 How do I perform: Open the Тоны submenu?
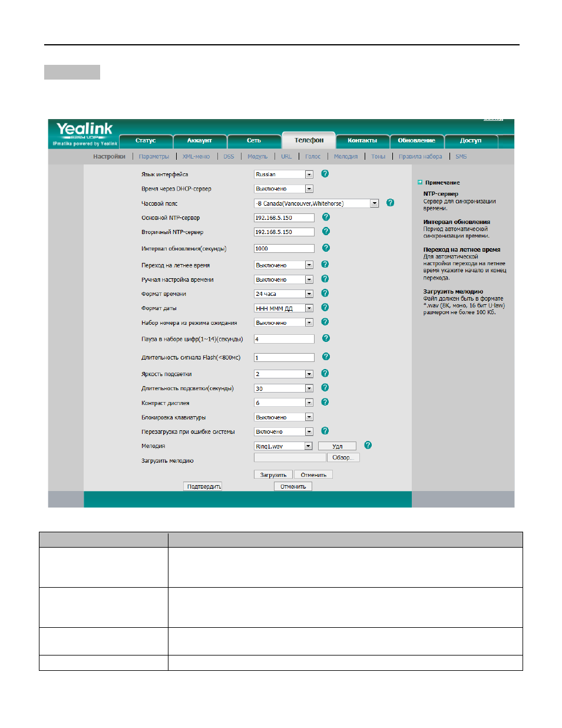click(x=378, y=157)
